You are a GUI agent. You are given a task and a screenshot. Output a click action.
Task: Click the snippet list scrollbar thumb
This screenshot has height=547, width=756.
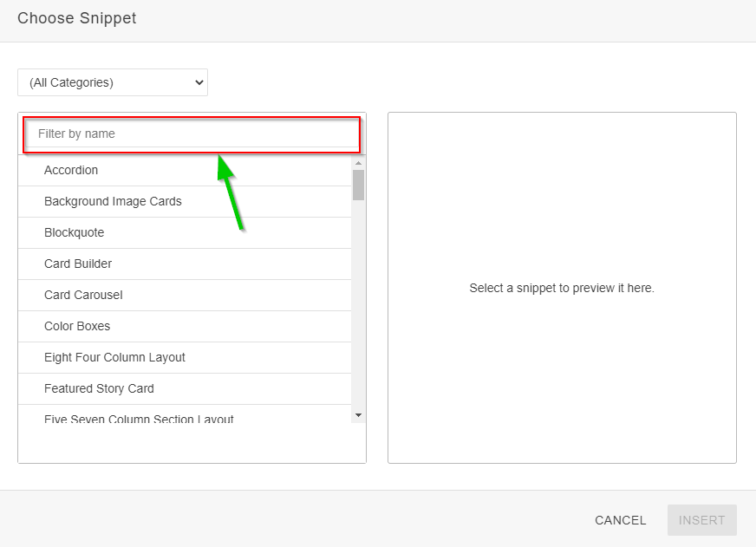358,185
